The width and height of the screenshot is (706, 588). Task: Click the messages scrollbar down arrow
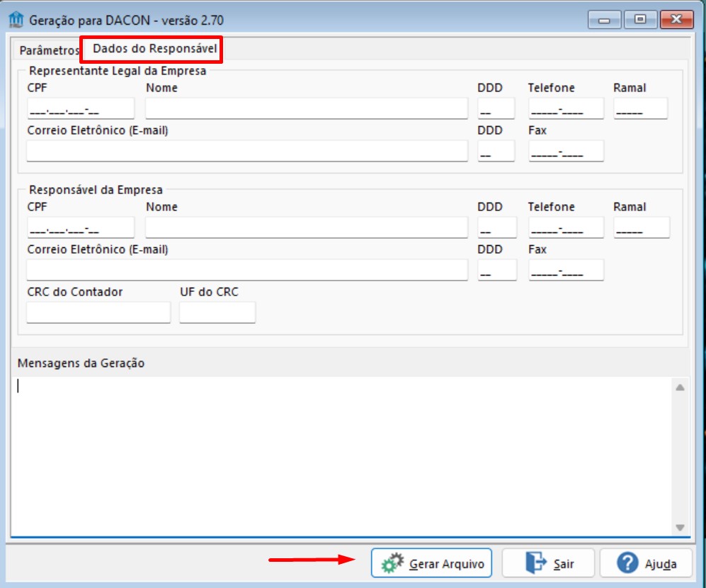point(680,527)
